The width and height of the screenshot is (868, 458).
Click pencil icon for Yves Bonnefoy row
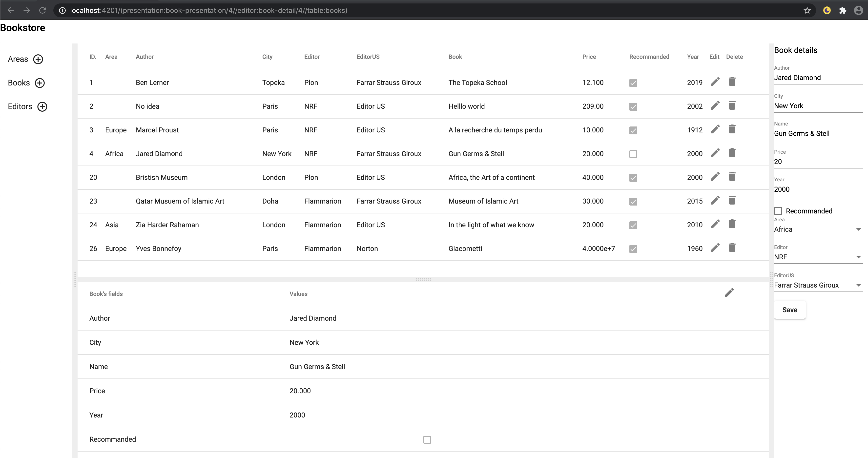[715, 248]
